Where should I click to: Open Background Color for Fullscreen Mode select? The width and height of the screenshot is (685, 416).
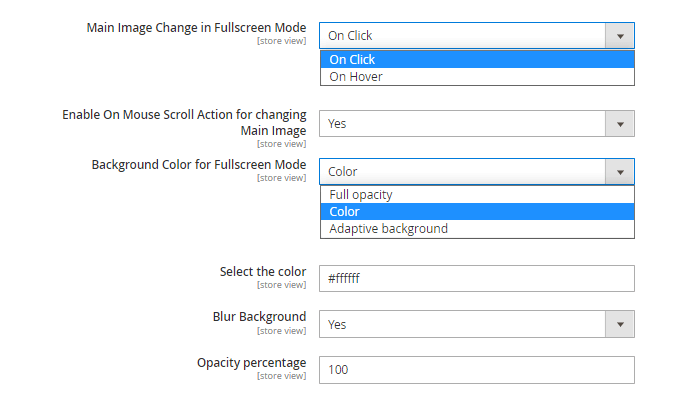477,172
